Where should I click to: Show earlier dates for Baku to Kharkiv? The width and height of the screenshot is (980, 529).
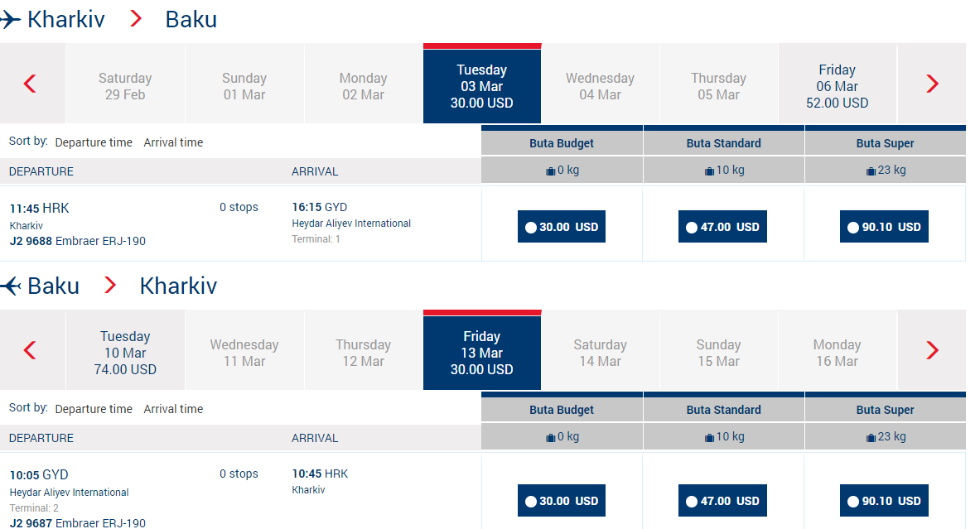[x=30, y=350]
